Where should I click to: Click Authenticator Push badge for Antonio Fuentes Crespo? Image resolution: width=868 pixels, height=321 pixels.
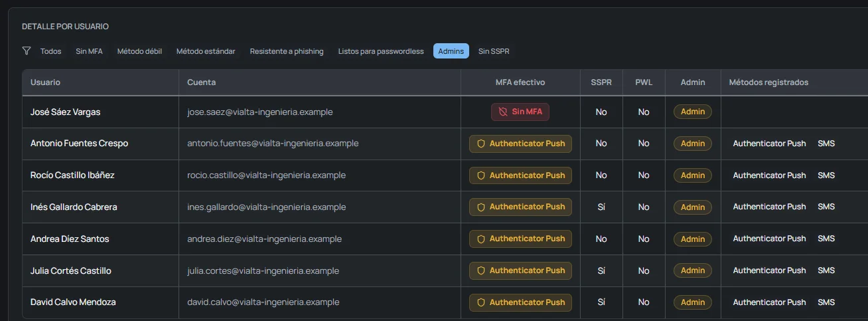click(520, 144)
